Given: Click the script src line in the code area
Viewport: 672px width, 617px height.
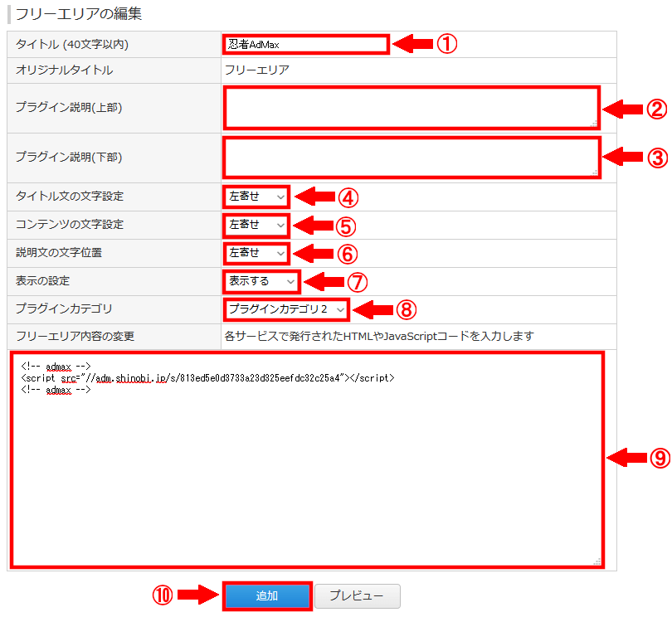Looking at the screenshot, I should point(207,378).
